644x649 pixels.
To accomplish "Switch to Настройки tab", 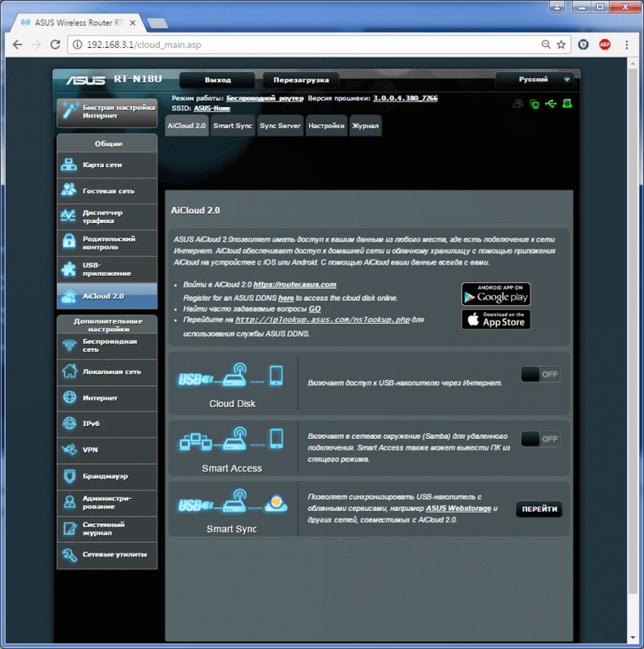I will click(x=326, y=126).
